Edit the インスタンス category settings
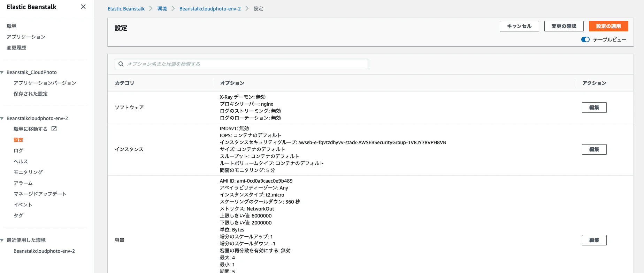644x273 pixels. click(x=594, y=149)
